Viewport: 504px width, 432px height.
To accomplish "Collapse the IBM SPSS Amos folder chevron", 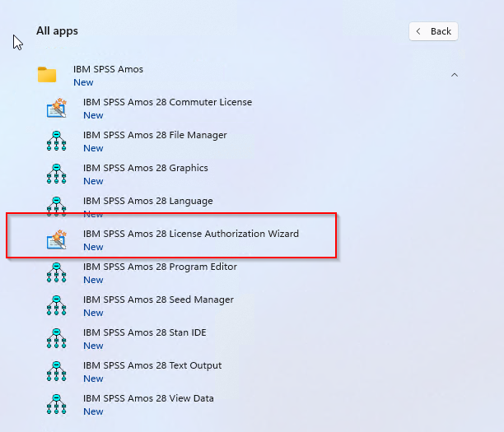I will (x=454, y=75).
